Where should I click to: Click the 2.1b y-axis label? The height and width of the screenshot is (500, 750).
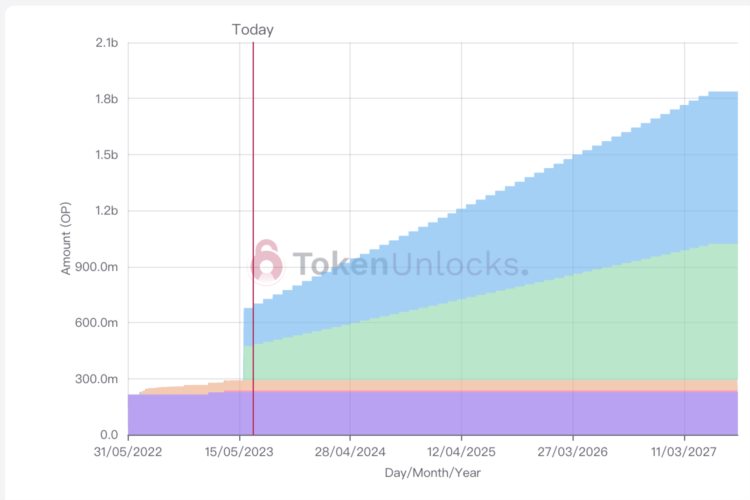pyautogui.click(x=106, y=43)
